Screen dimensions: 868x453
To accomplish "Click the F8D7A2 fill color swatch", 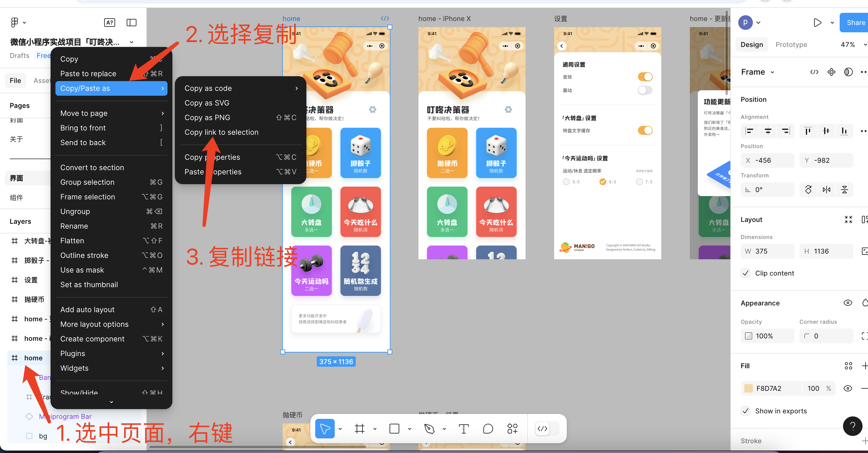I will [x=748, y=388].
